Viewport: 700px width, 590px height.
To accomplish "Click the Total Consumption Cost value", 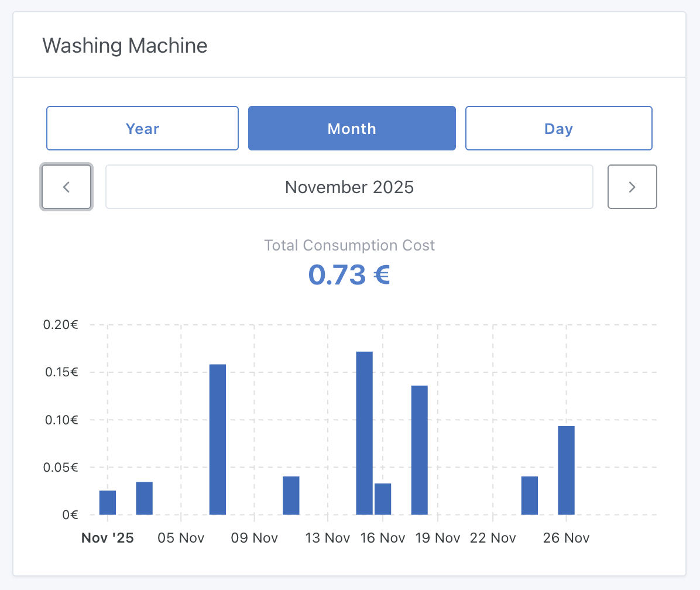I will tap(349, 275).
